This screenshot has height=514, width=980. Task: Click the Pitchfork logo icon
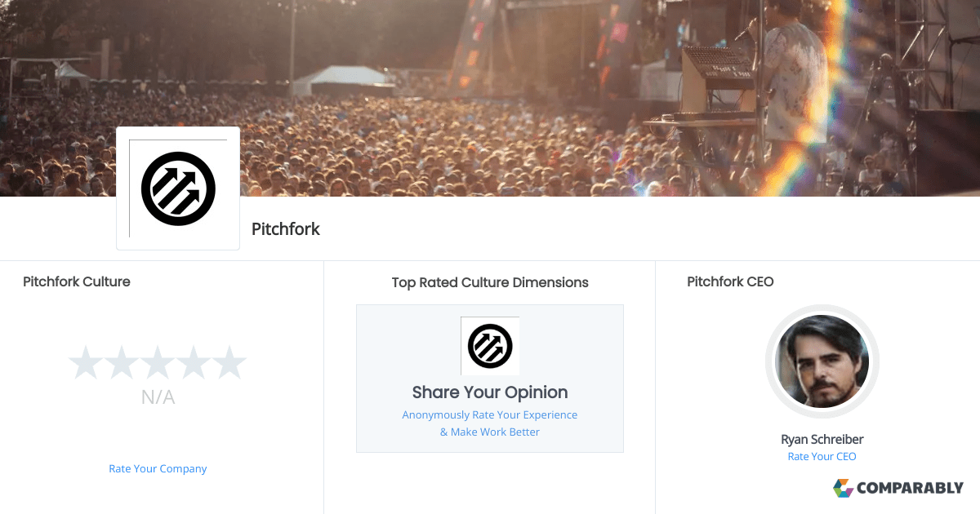pos(178,188)
